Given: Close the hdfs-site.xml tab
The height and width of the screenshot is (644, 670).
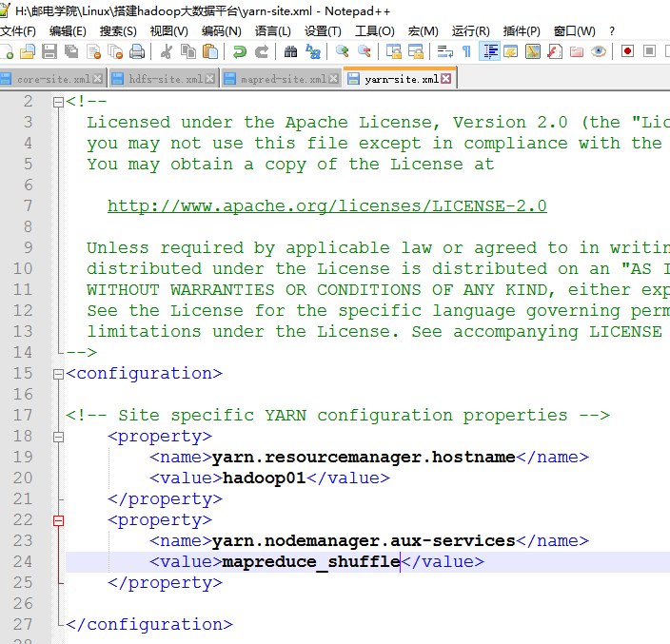Looking at the screenshot, I should (209, 79).
